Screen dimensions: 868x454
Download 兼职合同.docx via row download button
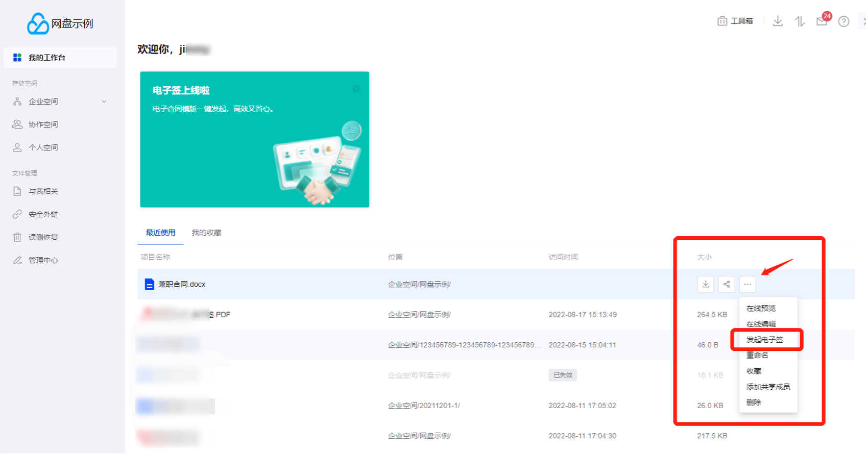click(x=706, y=284)
